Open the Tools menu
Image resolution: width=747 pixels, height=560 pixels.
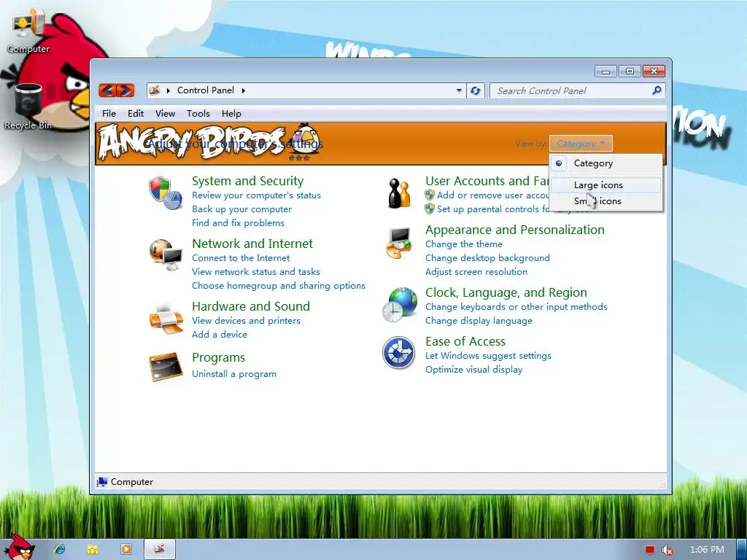coord(198,113)
